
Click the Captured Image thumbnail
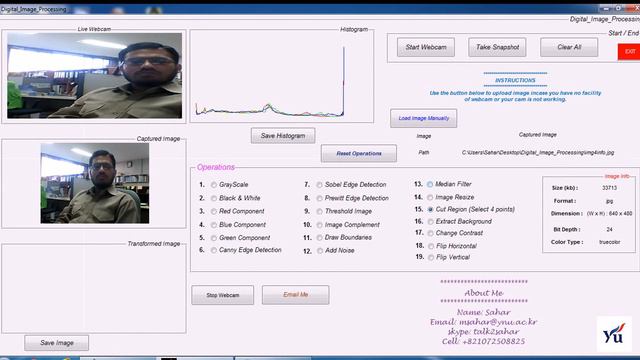(95, 183)
